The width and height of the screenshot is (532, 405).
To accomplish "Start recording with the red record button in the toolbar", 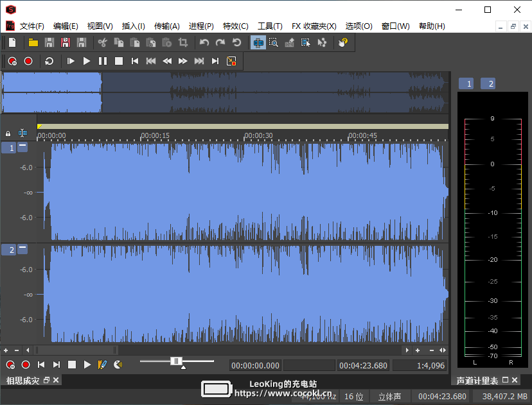I will (x=28, y=61).
